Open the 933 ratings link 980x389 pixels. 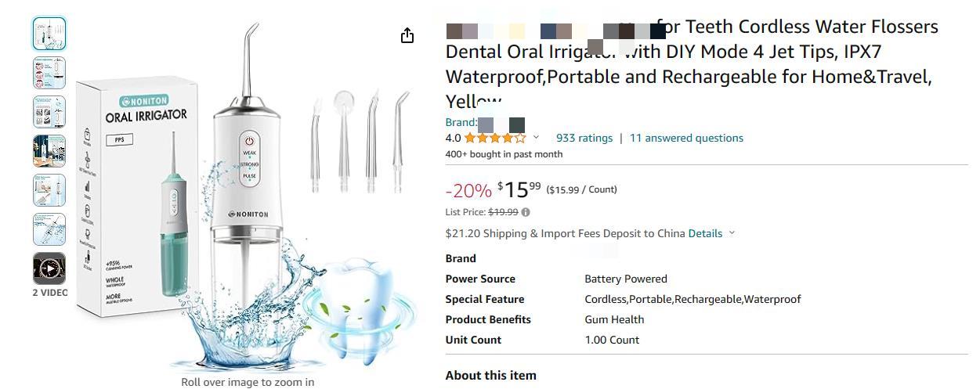click(584, 138)
